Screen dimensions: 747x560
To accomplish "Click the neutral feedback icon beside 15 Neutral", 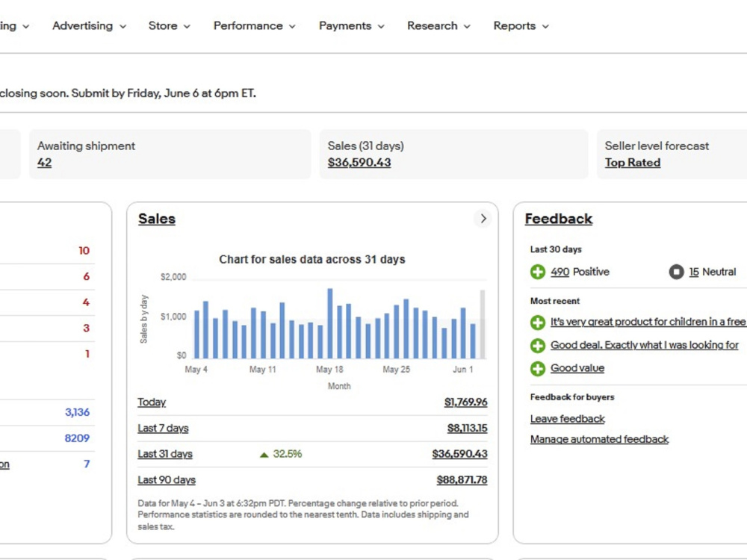I will coord(676,272).
